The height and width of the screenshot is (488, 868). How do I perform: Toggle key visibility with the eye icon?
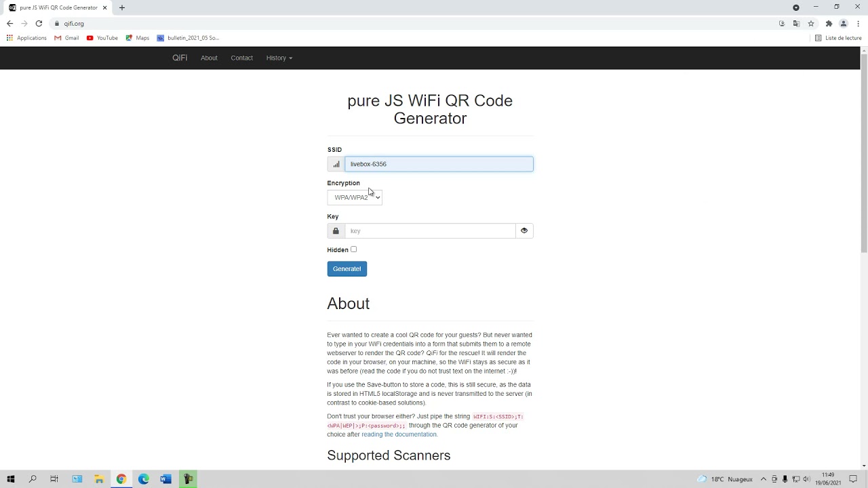coord(524,231)
